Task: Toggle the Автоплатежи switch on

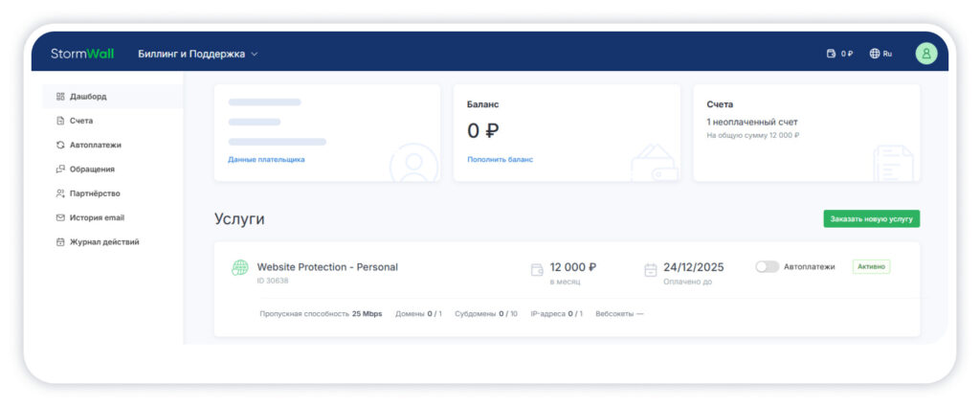Action: pyautogui.click(x=767, y=267)
